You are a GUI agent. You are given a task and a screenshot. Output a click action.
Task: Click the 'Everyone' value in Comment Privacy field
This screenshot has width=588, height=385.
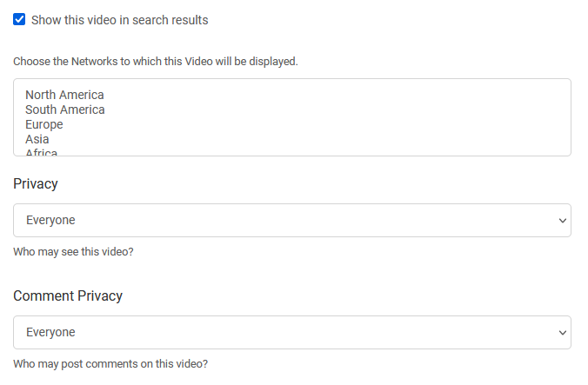50,333
